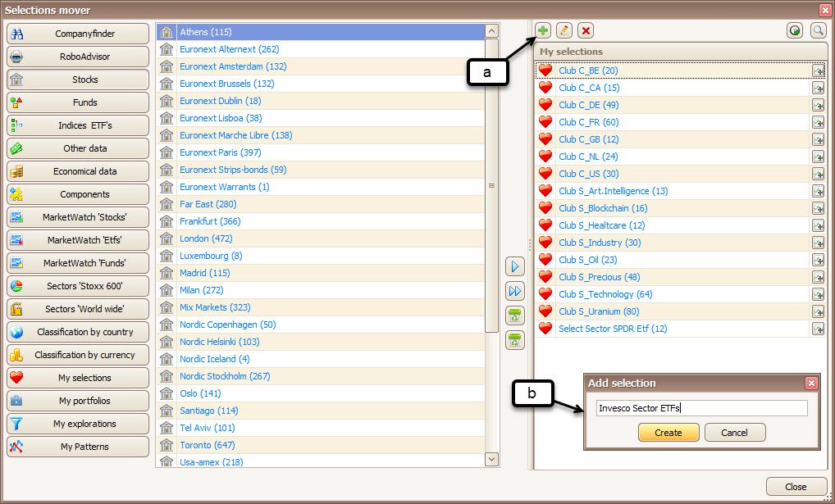Image resolution: width=835 pixels, height=504 pixels.
Task: Click the selection name input field
Action: pyautogui.click(x=701, y=408)
